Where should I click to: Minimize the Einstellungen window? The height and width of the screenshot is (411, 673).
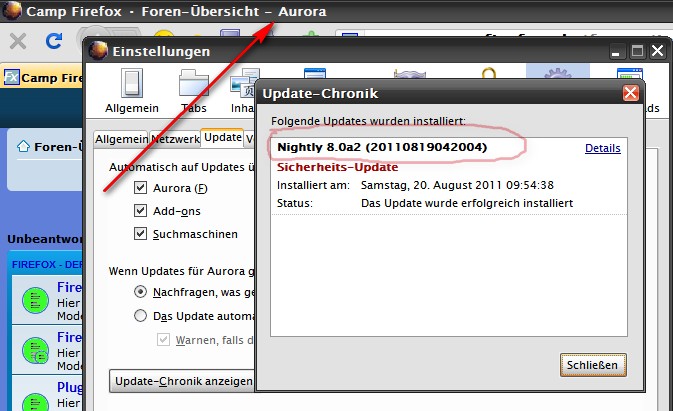pyautogui.click(x=615, y=52)
